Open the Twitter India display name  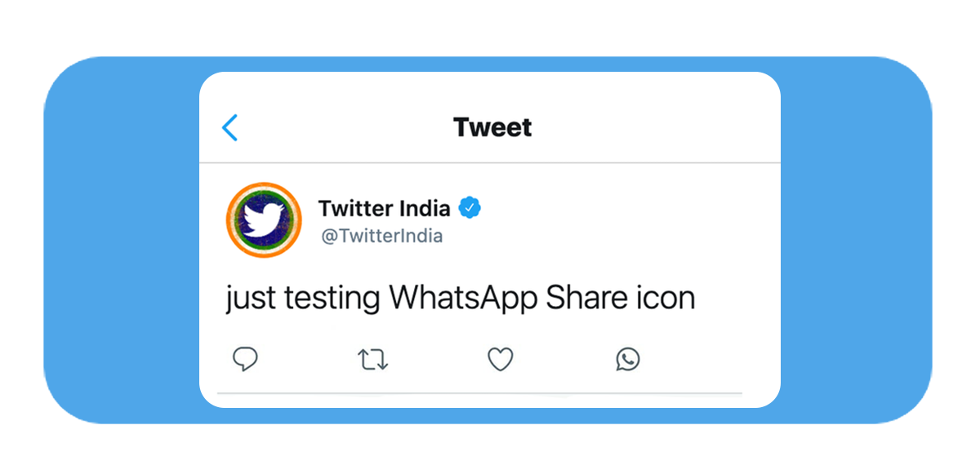click(384, 209)
